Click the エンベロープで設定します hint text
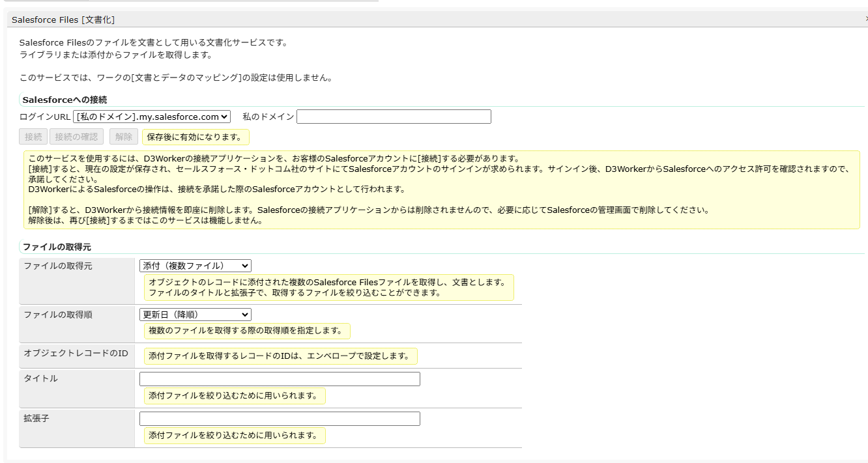This screenshot has width=868, height=463. 281,356
